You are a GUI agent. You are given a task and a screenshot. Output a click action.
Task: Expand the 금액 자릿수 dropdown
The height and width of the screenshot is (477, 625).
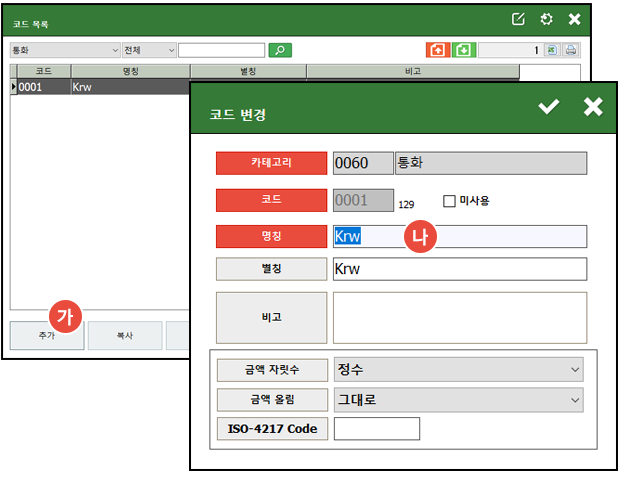tap(458, 369)
